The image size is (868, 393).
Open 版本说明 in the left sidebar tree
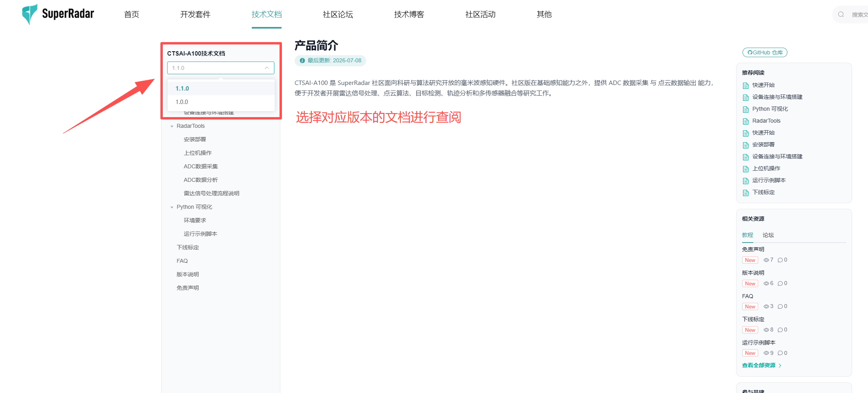click(x=188, y=274)
